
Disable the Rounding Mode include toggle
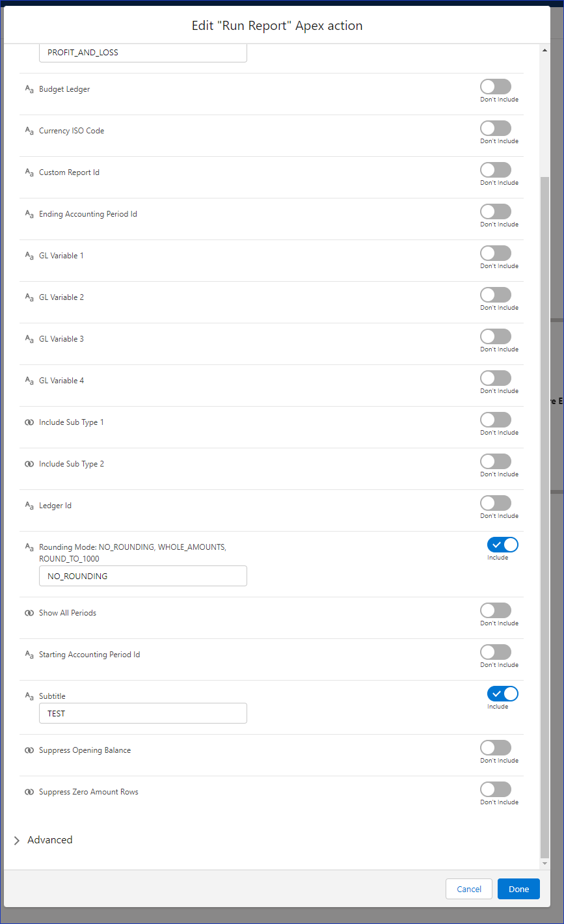(x=503, y=545)
